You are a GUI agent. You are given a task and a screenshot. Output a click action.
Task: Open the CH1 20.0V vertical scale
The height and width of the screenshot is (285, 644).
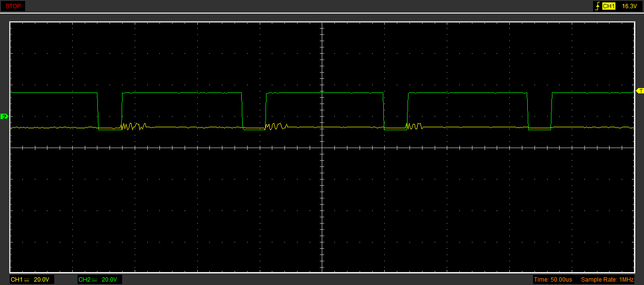(42, 280)
